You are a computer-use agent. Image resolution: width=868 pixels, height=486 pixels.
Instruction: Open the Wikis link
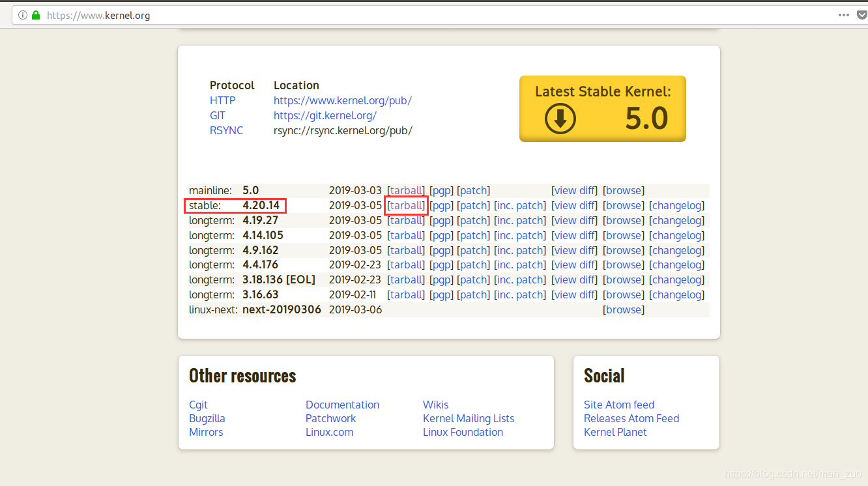(x=436, y=405)
